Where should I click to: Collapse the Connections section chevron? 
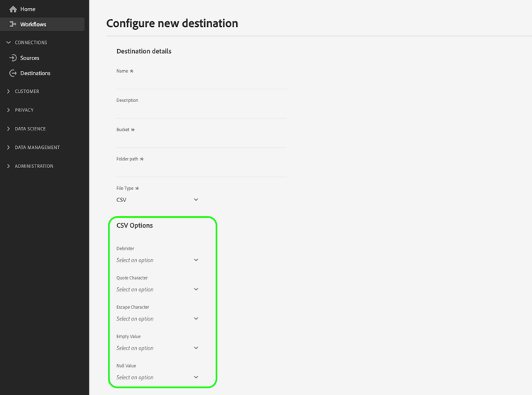point(9,43)
